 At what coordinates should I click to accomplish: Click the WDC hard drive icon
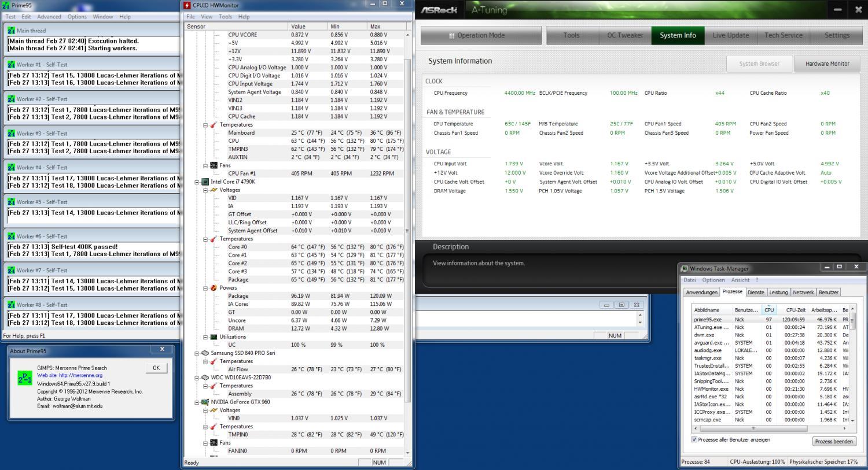click(205, 378)
